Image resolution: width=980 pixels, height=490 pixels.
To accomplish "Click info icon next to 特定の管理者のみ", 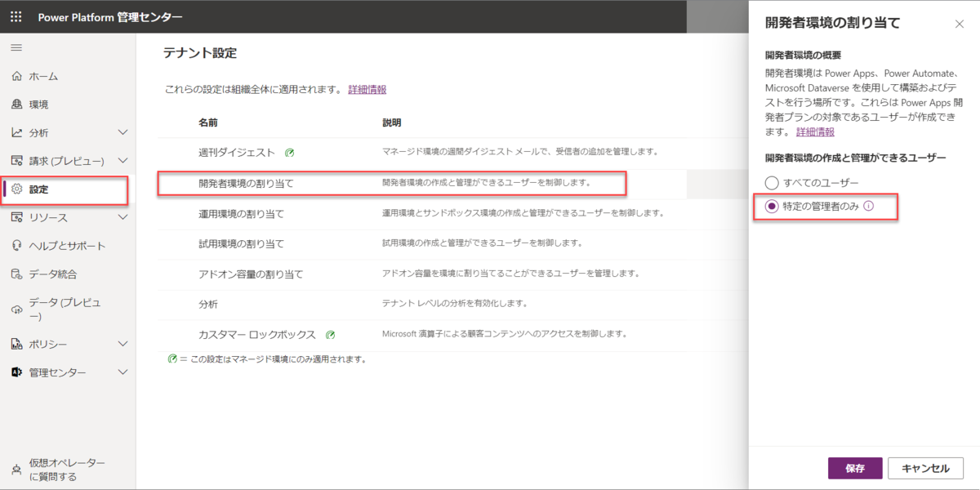I will click(868, 207).
